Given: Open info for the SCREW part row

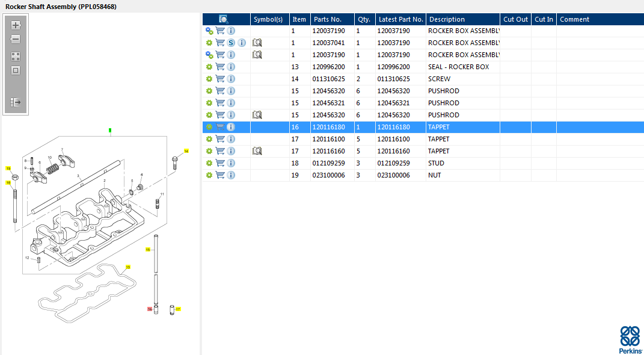Looking at the screenshot, I should click(231, 79).
